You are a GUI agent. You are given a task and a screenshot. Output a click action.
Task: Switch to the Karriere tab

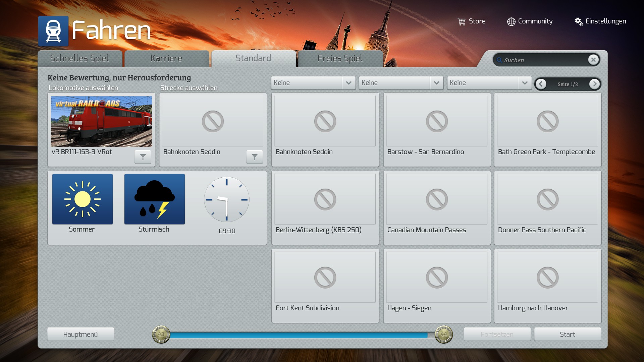tap(166, 58)
